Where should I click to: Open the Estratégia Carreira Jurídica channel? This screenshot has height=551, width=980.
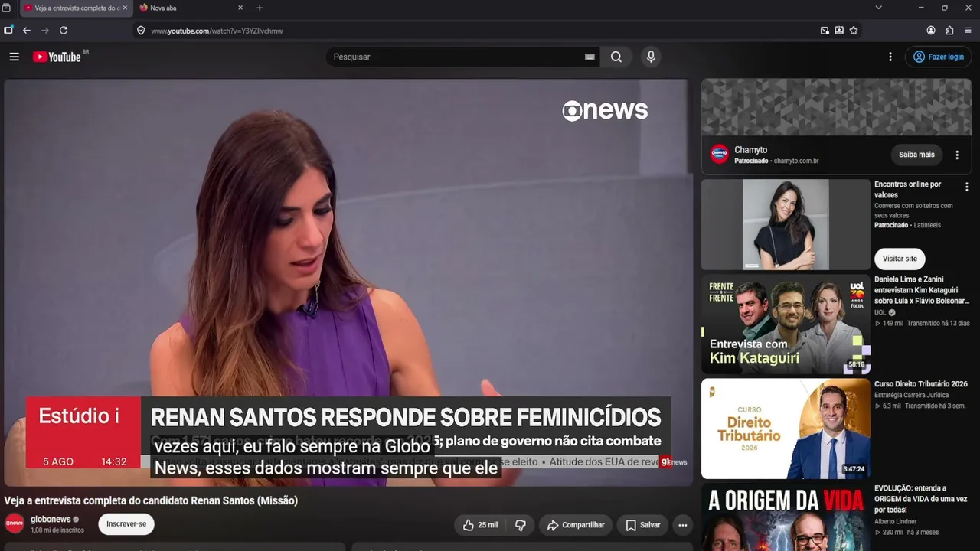coord(911,396)
